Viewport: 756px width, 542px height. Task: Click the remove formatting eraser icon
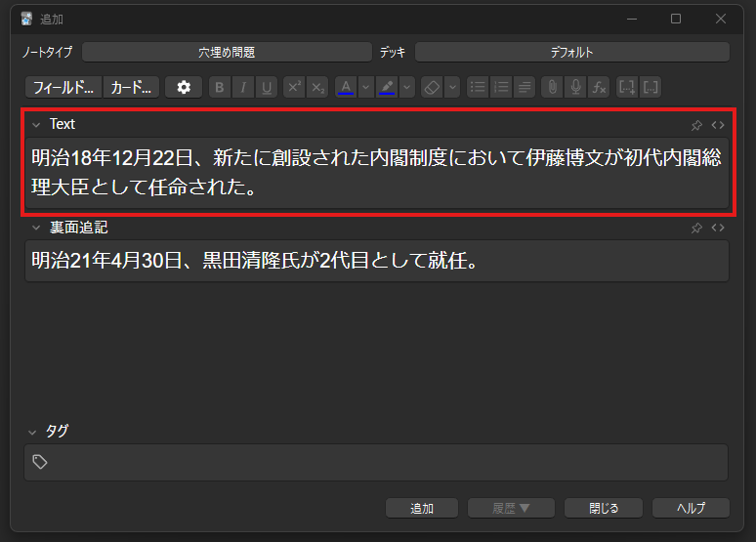point(432,87)
